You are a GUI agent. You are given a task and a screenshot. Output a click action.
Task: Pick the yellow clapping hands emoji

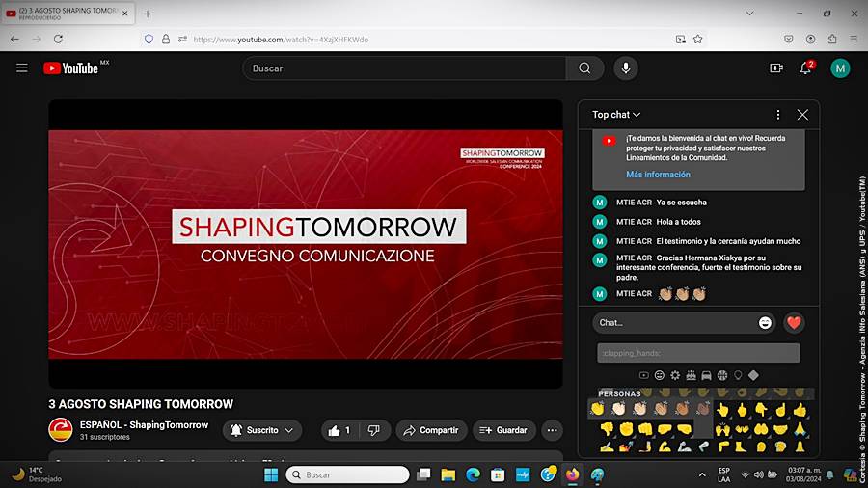597,409
